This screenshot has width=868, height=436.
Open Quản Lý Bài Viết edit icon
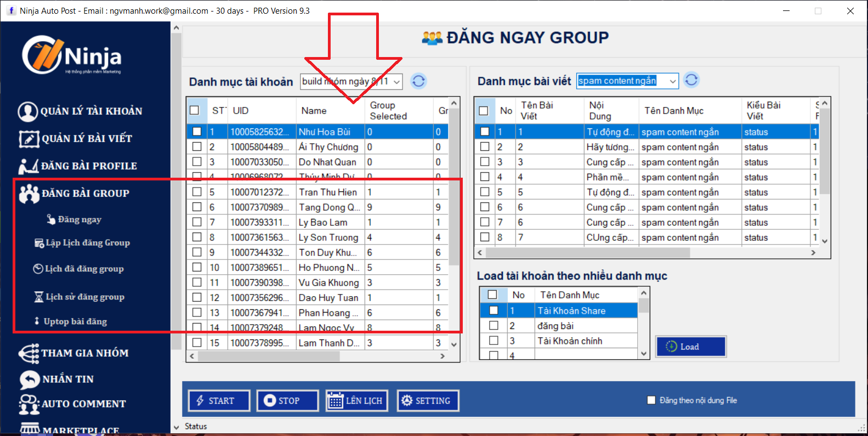(29, 139)
